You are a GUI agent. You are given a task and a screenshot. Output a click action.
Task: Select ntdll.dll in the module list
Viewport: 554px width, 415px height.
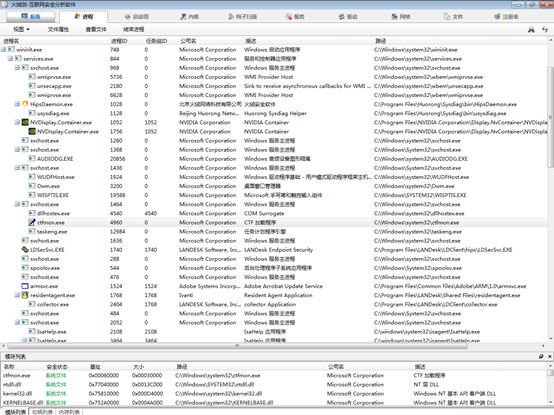[x=274, y=385]
